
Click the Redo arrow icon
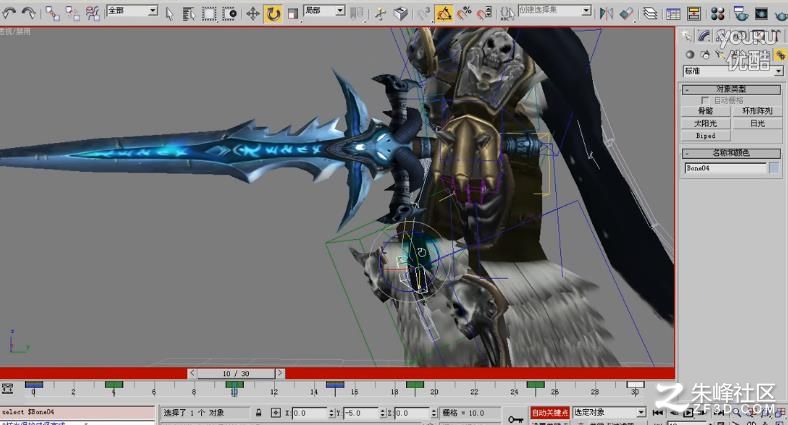point(29,13)
